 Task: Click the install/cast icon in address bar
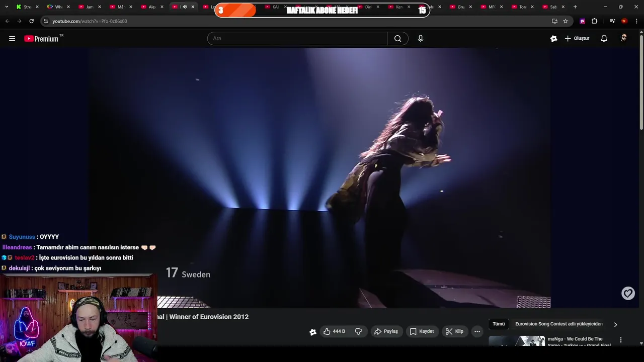tap(554, 21)
